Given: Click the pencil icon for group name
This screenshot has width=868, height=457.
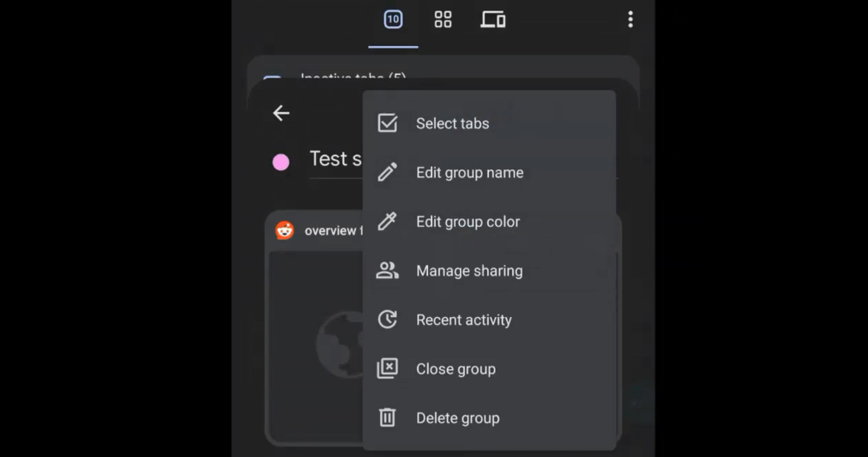Looking at the screenshot, I should [x=387, y=172].
